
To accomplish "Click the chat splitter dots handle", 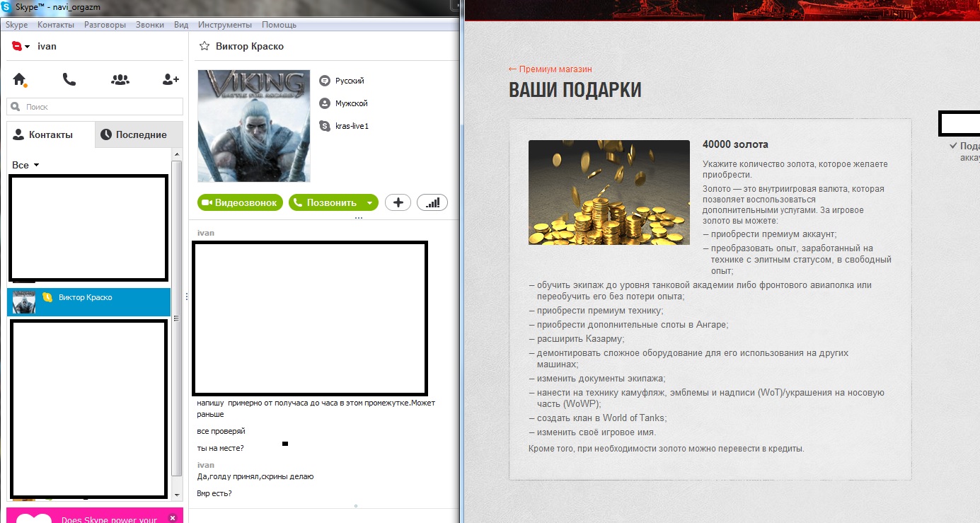I will click(x=359, y=219).
